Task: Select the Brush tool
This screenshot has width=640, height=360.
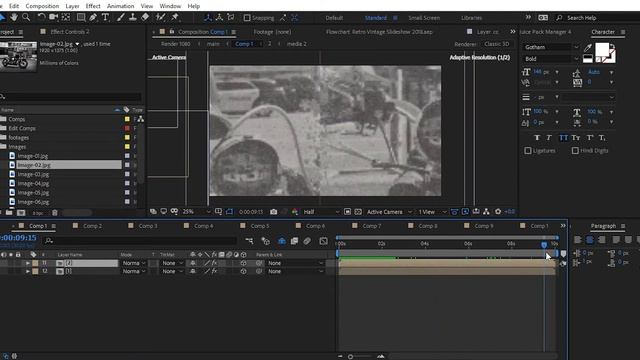Action: point(120,17)
